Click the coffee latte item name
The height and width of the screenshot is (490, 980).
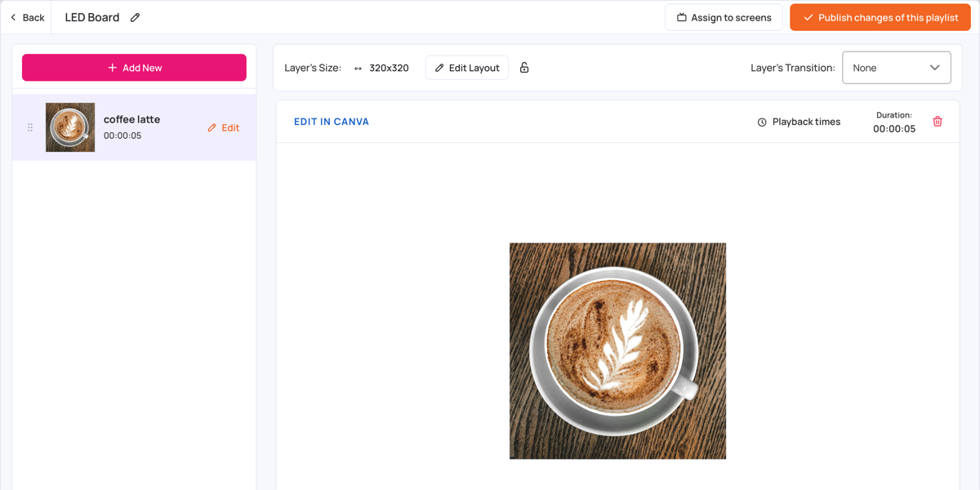click(132, 119)
